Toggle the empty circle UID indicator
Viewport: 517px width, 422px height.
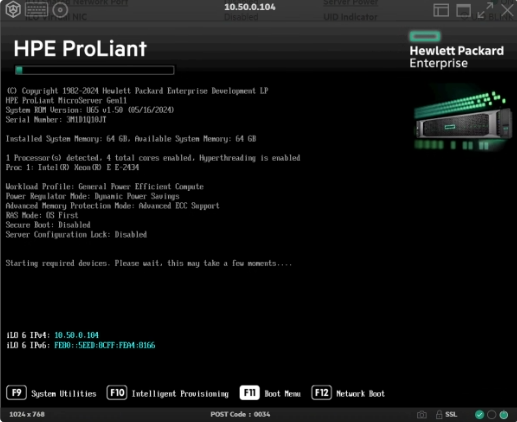[x=492, y=415]
